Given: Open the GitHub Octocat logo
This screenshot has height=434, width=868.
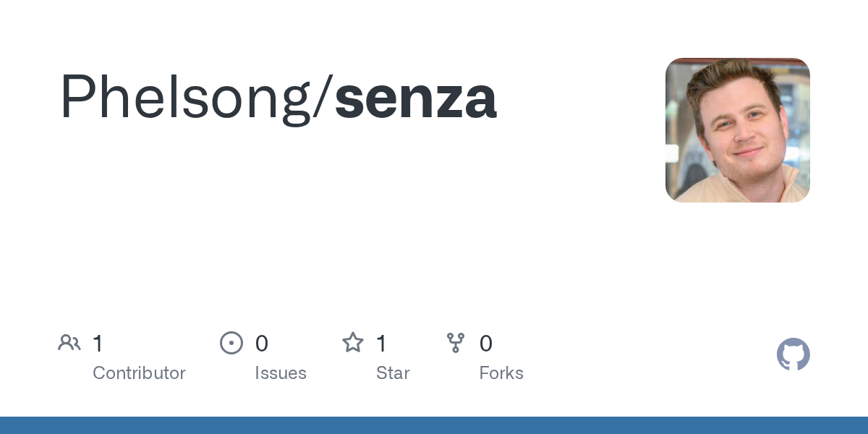Looking at the screenshot, I should click(793, 354).
